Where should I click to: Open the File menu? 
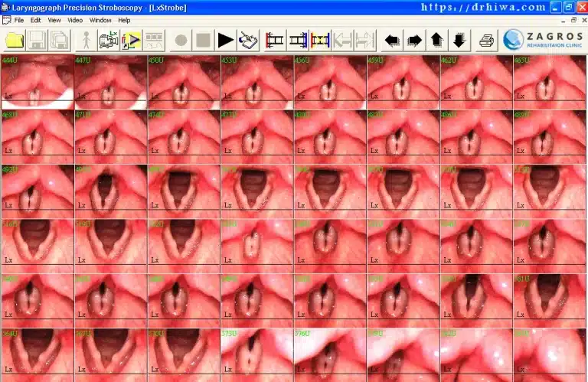pos(18,20)
